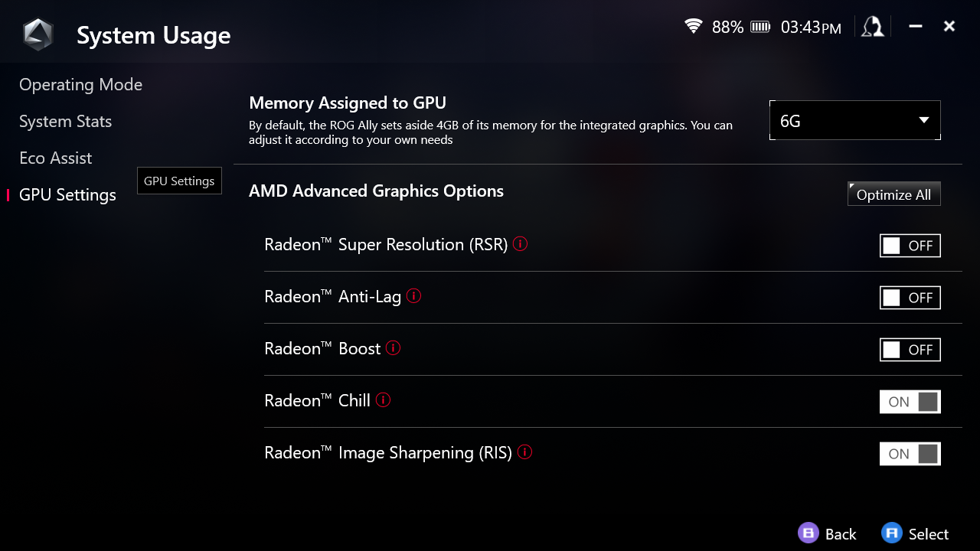The height and width of the screenshot is (551, 980).
Task: Show info icon for Radeon Chill
Action: point(384,399)
